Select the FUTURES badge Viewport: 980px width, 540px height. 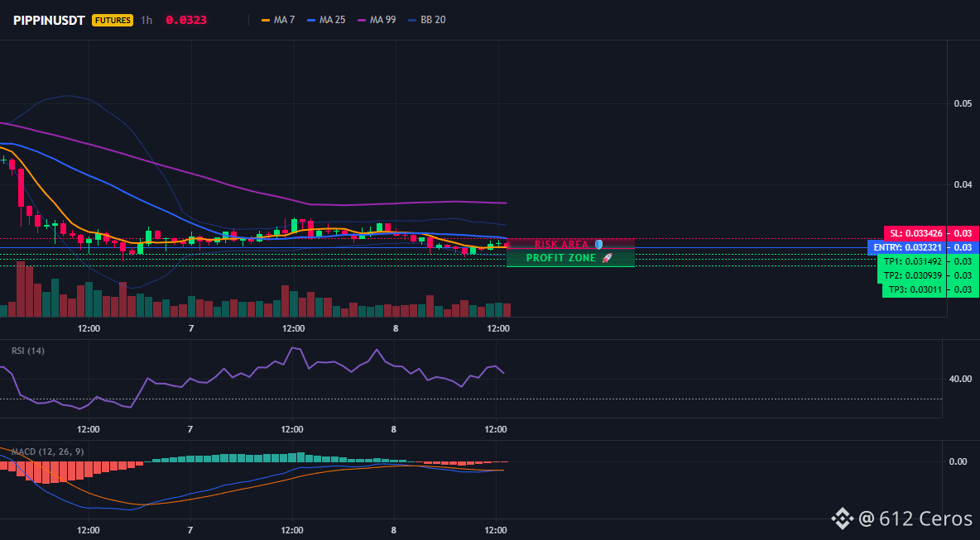point(113,20)
